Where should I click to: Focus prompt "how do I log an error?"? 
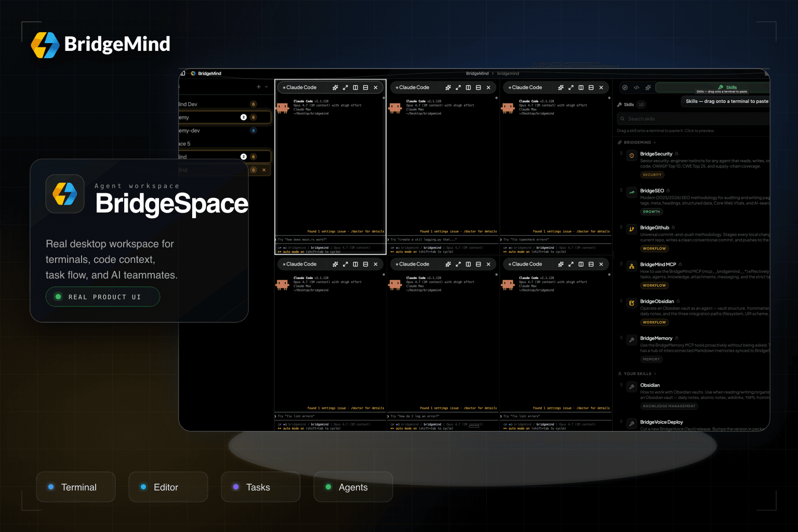tap(443, 416)
